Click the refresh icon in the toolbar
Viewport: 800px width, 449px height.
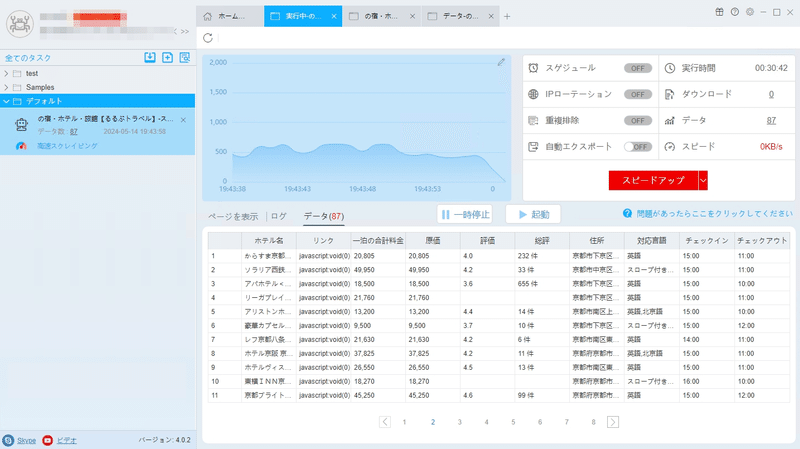[x=208, y=38]
